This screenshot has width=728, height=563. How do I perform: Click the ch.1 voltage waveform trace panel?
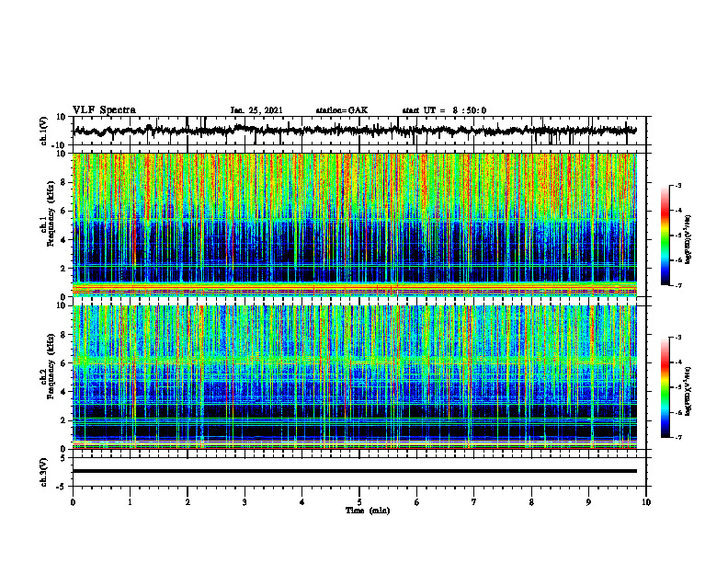[358, 131]
